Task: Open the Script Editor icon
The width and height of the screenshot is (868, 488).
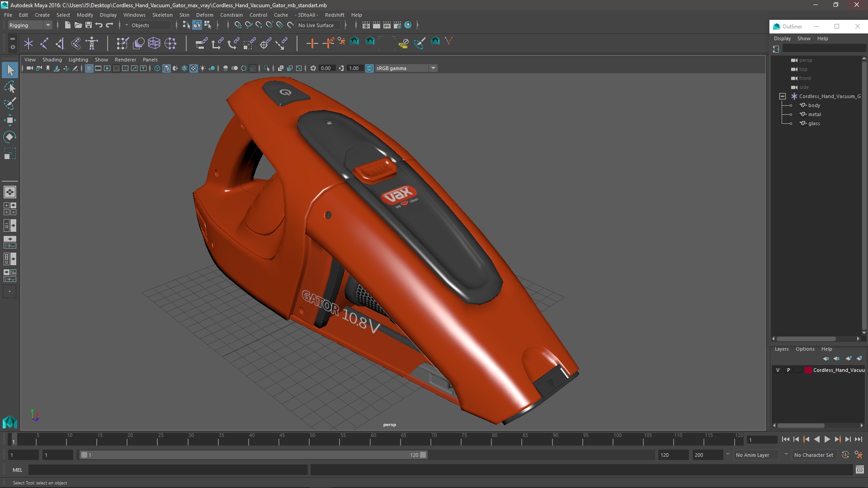Action: click(x=859, y=470)
